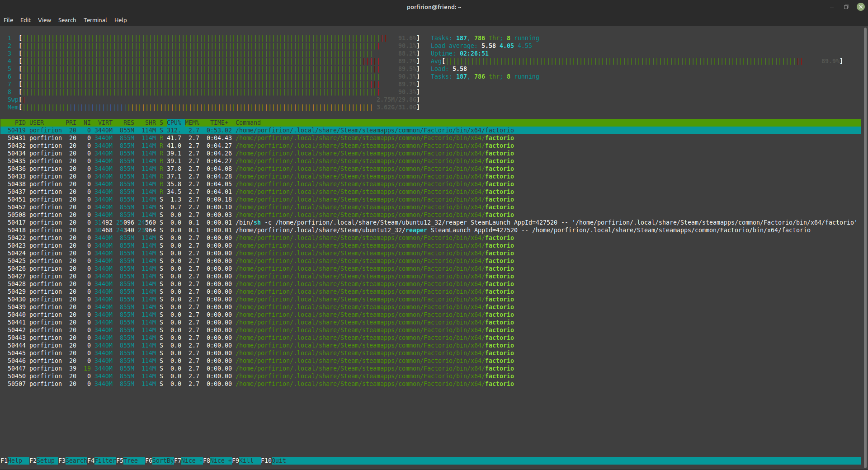Select process row with PID 50431

pos(430,138)
